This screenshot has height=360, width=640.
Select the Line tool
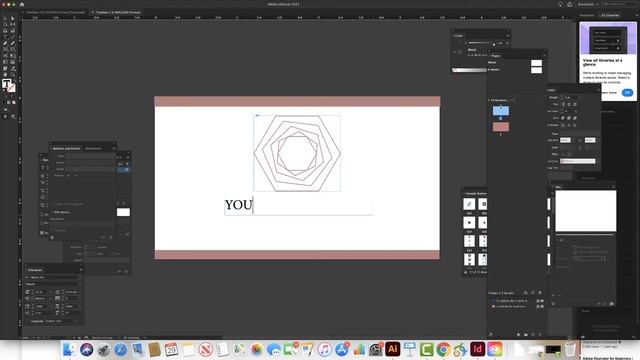point(13,37)
